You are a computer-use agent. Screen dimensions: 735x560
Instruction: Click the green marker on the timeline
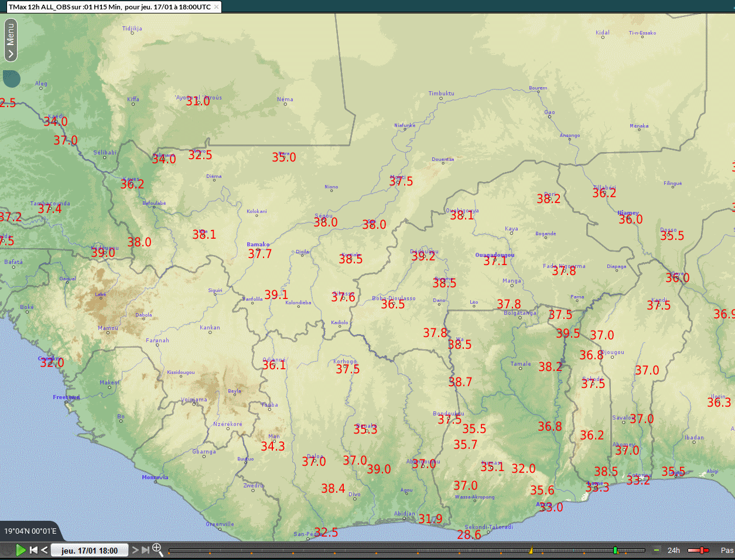pyautogui.click(x=616, y=550)
